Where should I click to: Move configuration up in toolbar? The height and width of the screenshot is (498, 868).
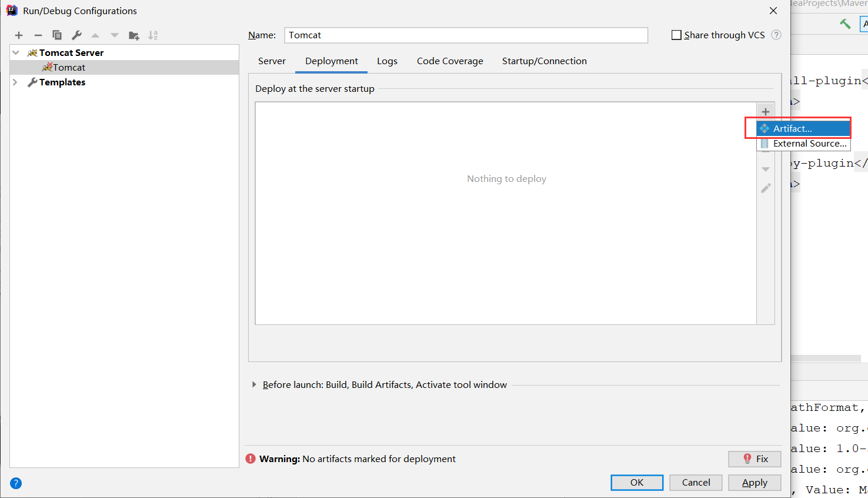tap(95, 35)
